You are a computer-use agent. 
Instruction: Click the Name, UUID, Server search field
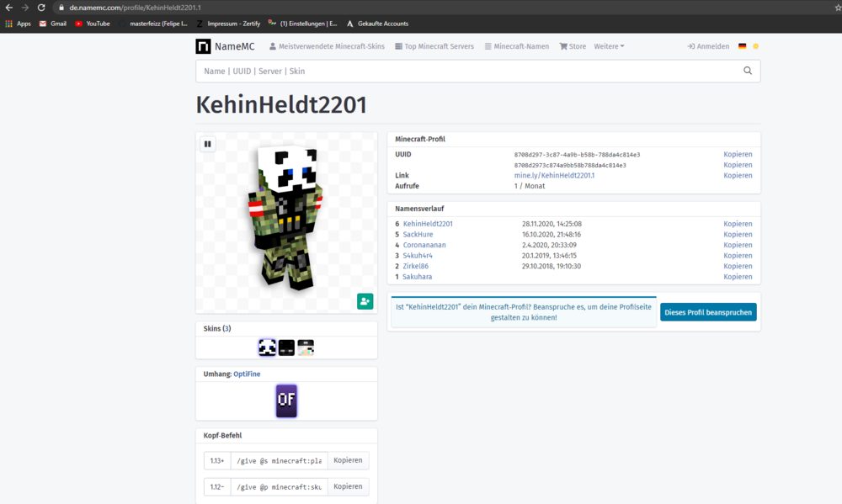point(467,72)
